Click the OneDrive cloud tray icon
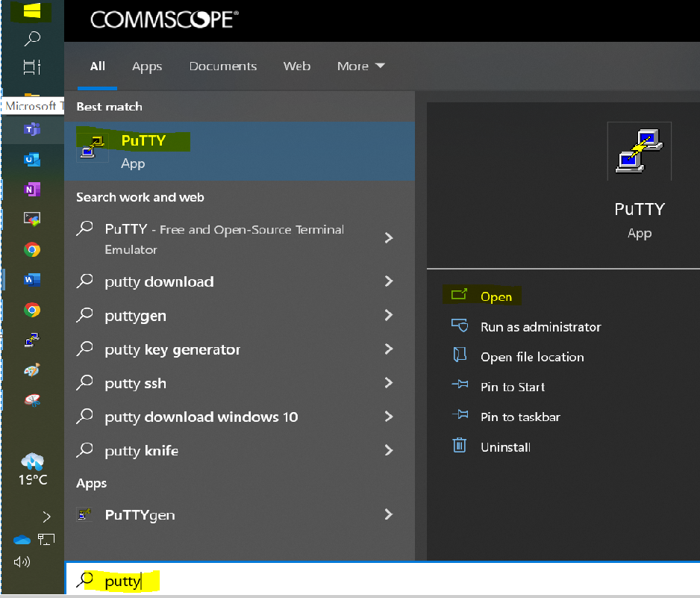Screen dimensions: 700x598 pos(21,539)
